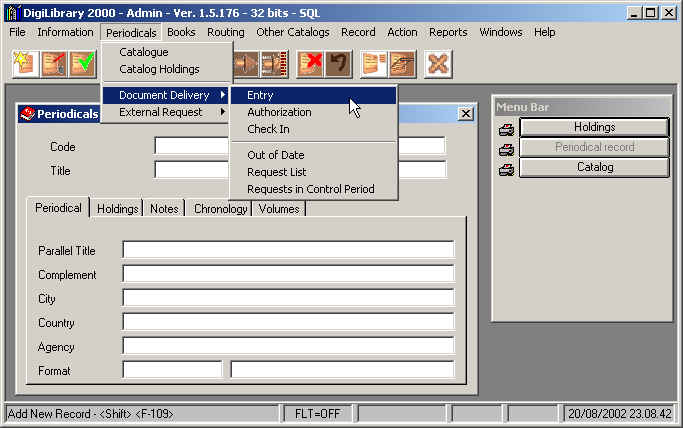Open the Information menu
This screenshot has width=683, height=428.
65,32
